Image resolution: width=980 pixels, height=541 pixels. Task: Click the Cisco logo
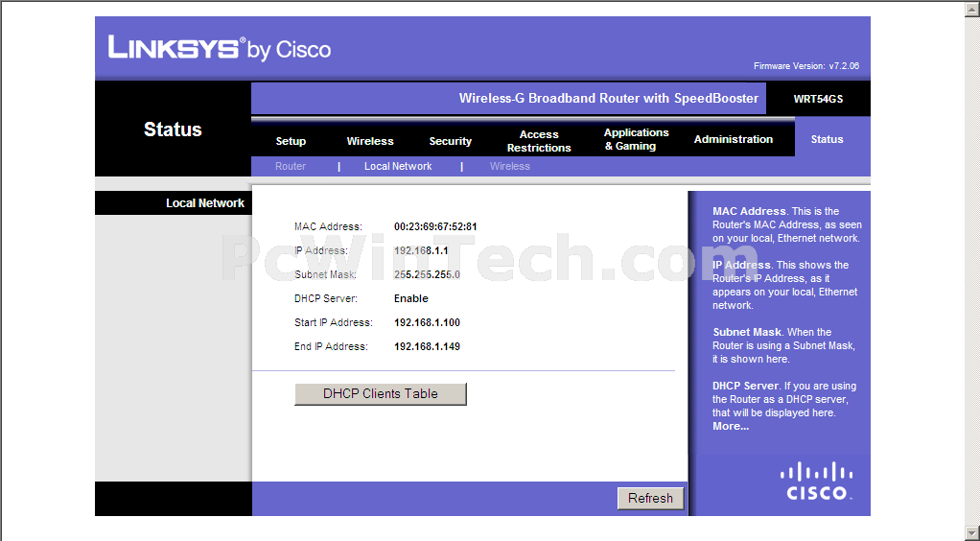(x=816, y=481)
